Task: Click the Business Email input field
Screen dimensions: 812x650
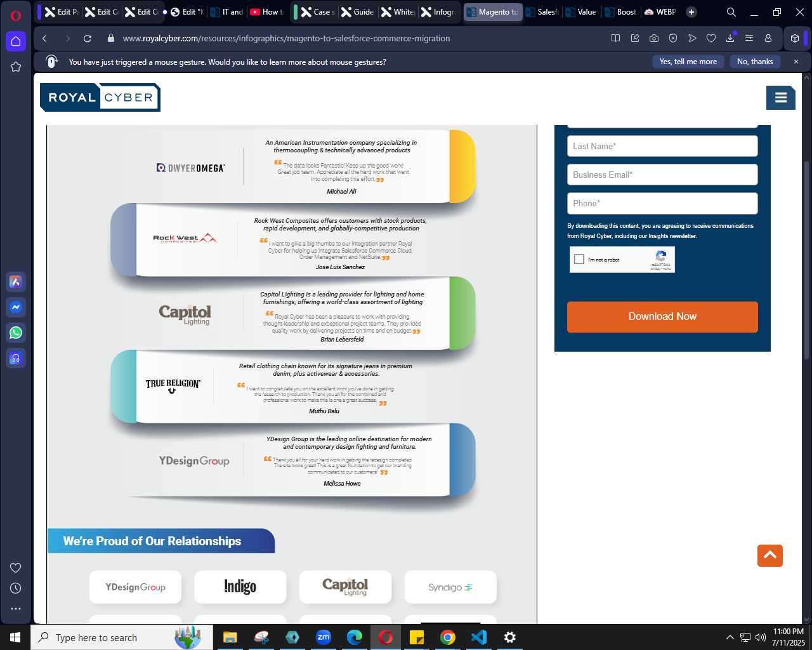Action: click(662, 175)
